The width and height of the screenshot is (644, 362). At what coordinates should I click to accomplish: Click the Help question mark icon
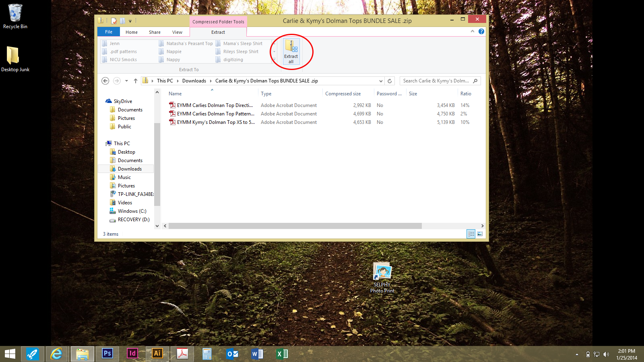(x=481, y=31)
